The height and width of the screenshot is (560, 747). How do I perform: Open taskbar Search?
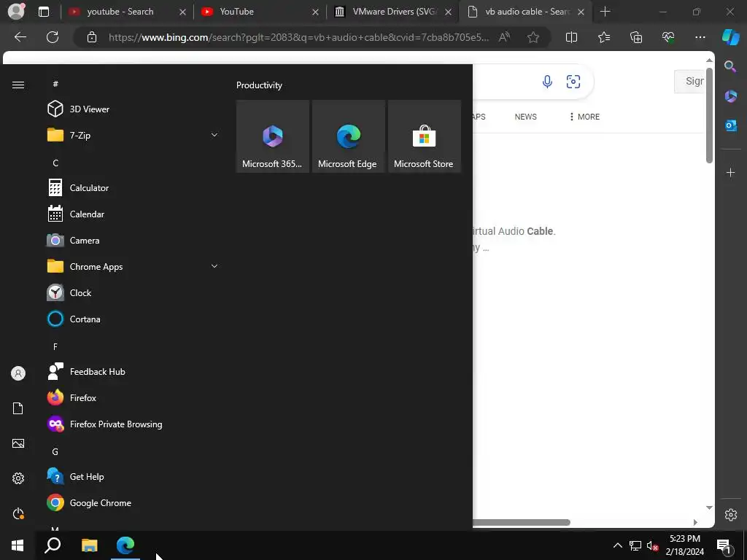53,545
